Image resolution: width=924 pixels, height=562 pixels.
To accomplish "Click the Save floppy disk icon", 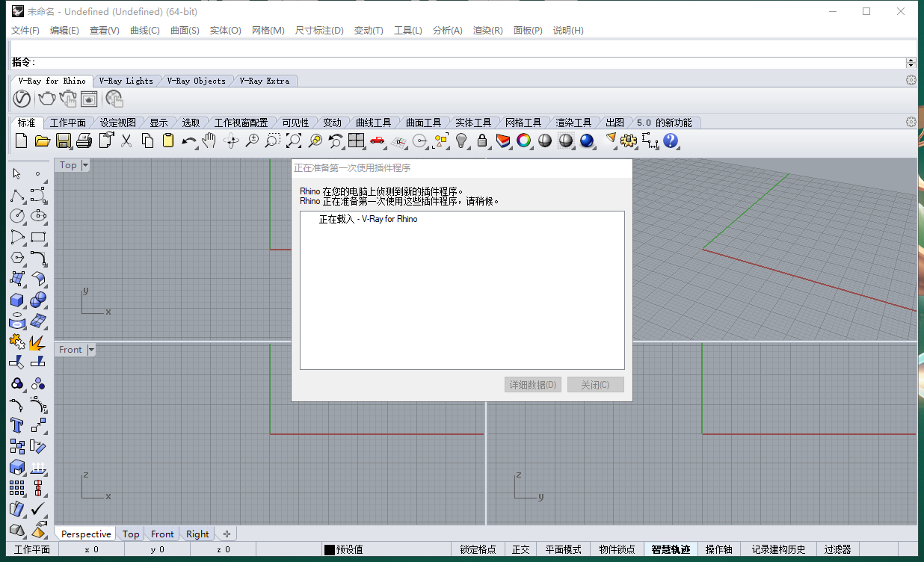I will [x=64, y=140].
